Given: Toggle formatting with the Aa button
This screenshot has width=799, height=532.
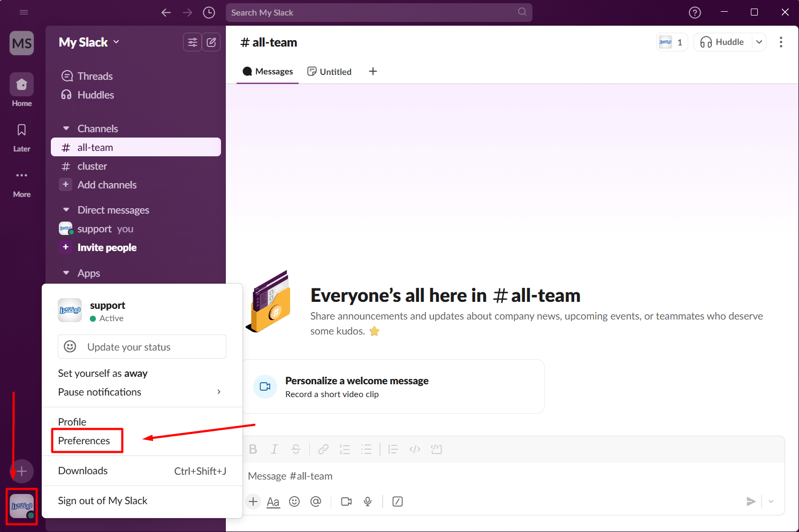Looking at the screenshot, I should point(273,501).
